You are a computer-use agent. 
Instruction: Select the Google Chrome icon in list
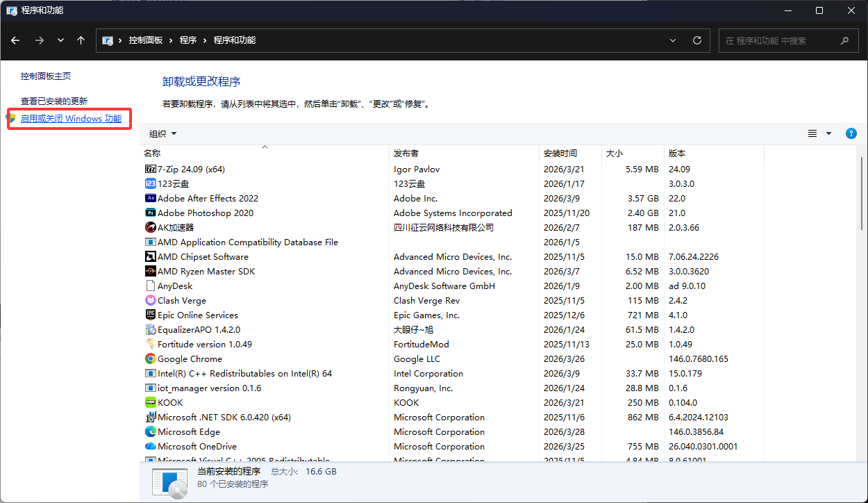click(150, 358)
